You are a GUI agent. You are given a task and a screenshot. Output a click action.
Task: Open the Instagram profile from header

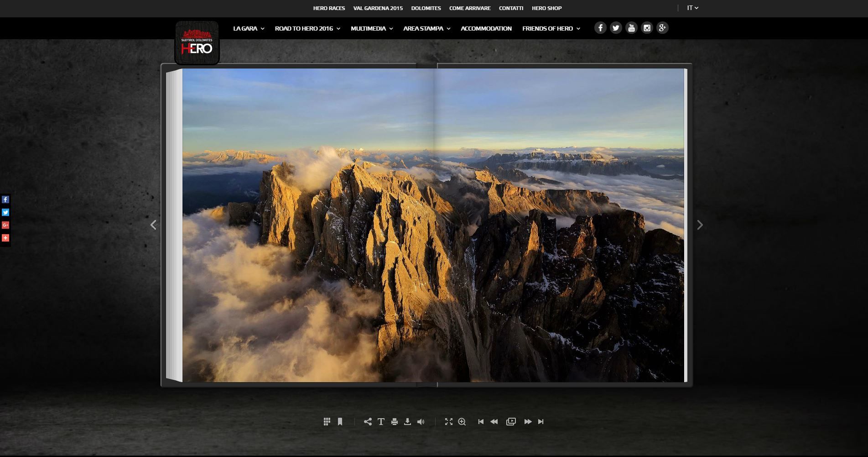click(647, 28)
